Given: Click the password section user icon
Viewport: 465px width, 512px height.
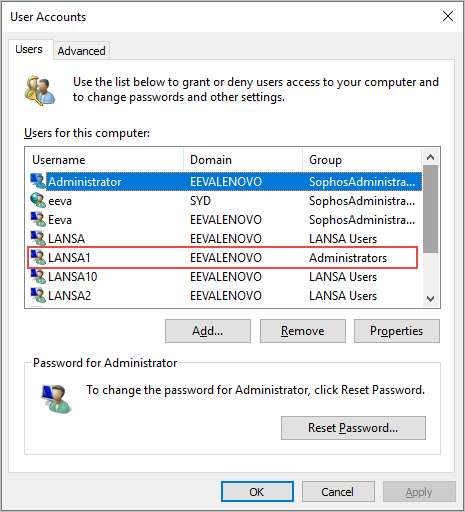Looking at the screenshot, I should [x=56, y=399].
